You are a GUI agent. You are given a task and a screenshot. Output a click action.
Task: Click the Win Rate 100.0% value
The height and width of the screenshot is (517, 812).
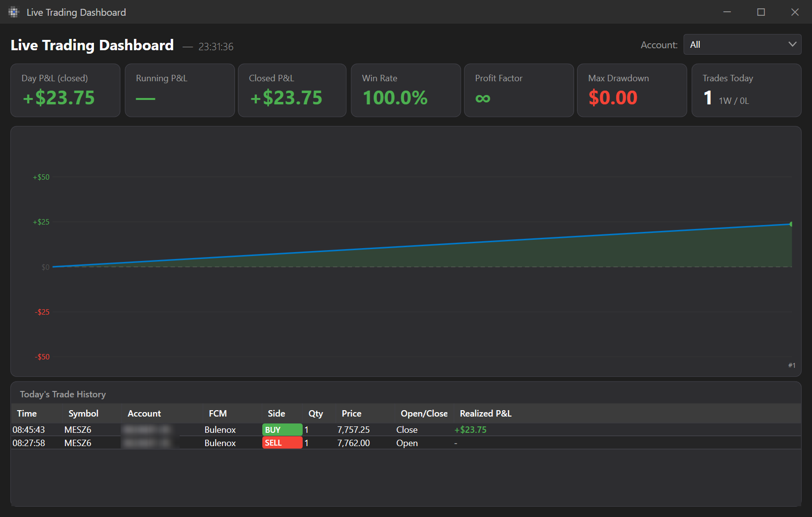pos(395,97)
